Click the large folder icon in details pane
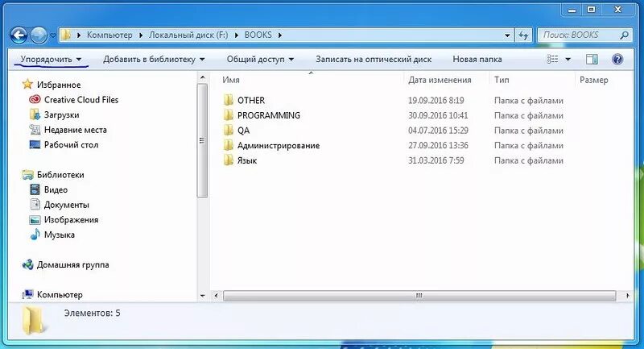The height and width of the screenshot is (349, 644). (33, 319)
